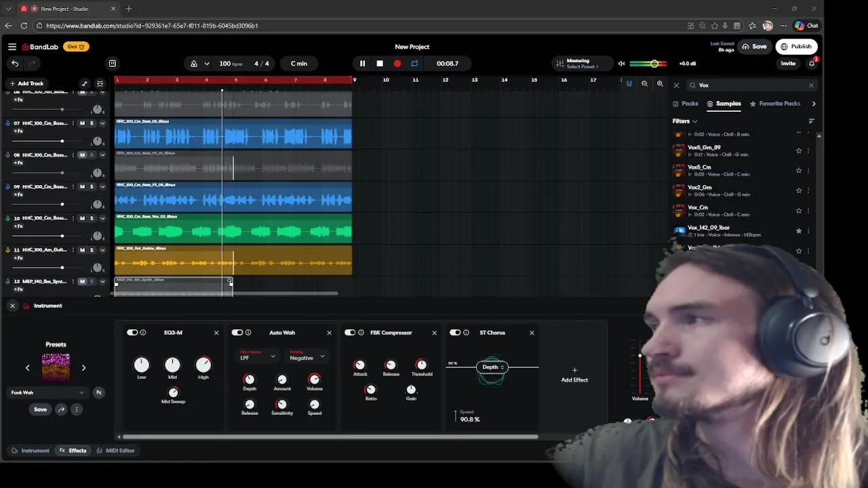Solo track 07 HHC_100_Cm_Bass
This screenshot has width=868, height=488.
pyautogui.click(x=92, y=123)
